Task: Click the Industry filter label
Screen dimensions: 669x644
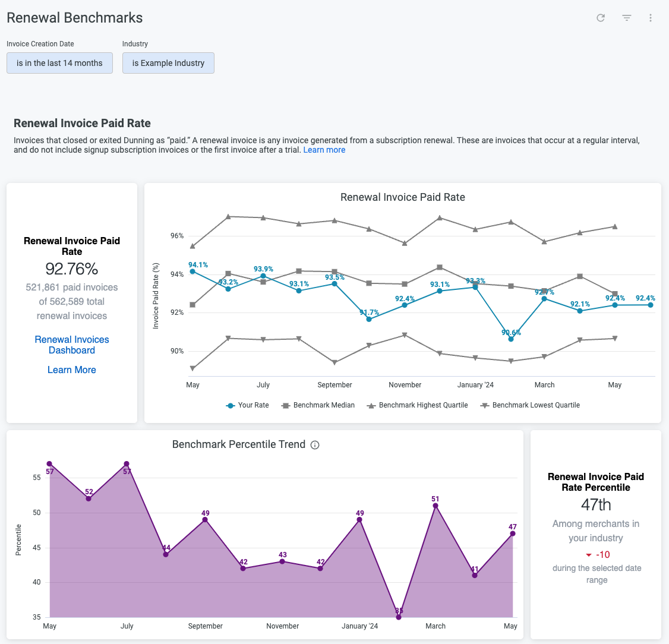Action: click(135, 44)
